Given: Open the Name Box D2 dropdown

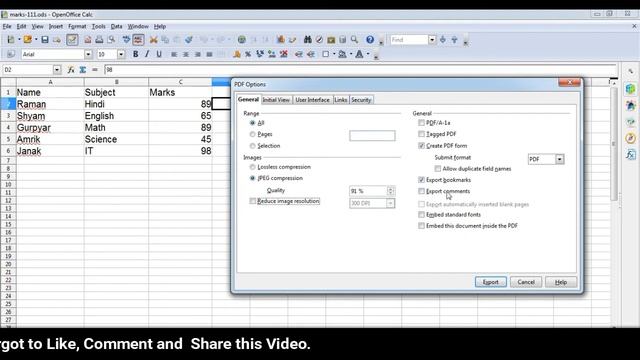Looking at the screenshot, I should coord(57,70).
